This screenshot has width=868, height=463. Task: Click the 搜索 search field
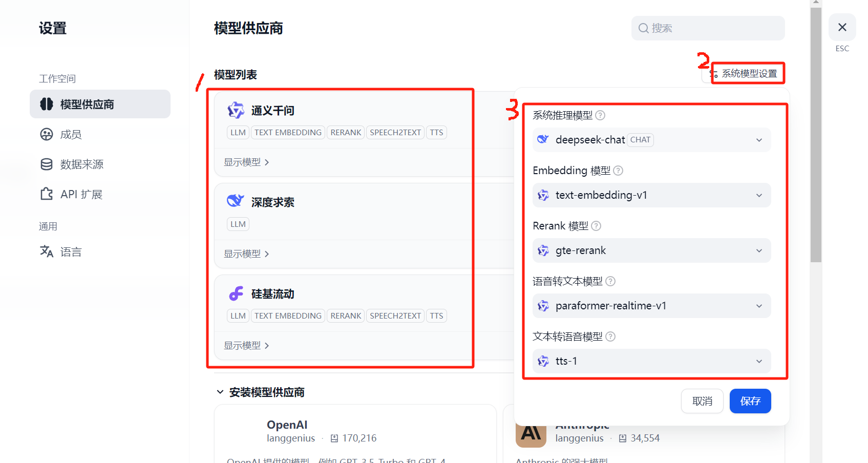coord(708,28)
